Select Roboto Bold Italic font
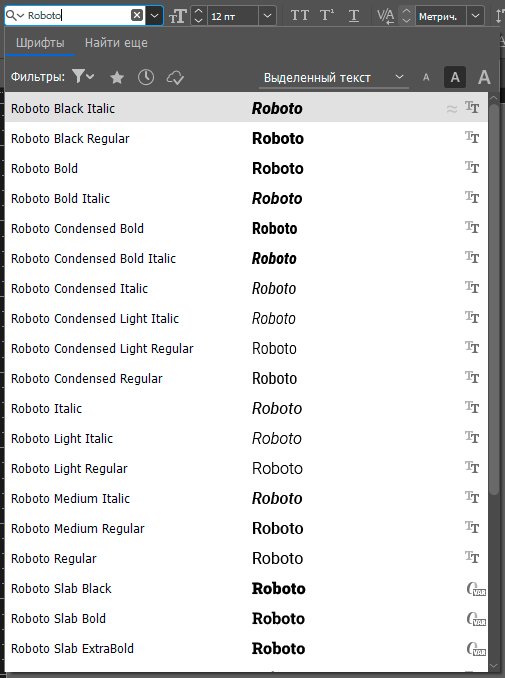The image size is (505, 678). click(246, 198)
